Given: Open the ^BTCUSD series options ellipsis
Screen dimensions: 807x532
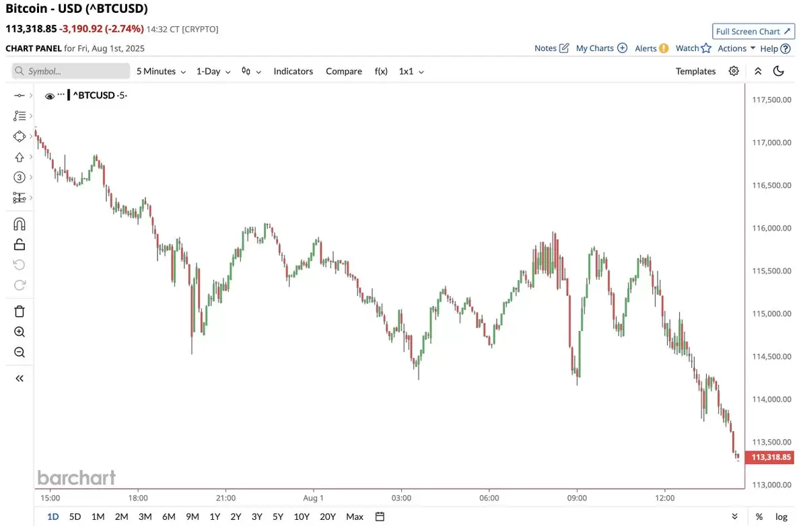Looking at the screenshot, I should [61, 95].
